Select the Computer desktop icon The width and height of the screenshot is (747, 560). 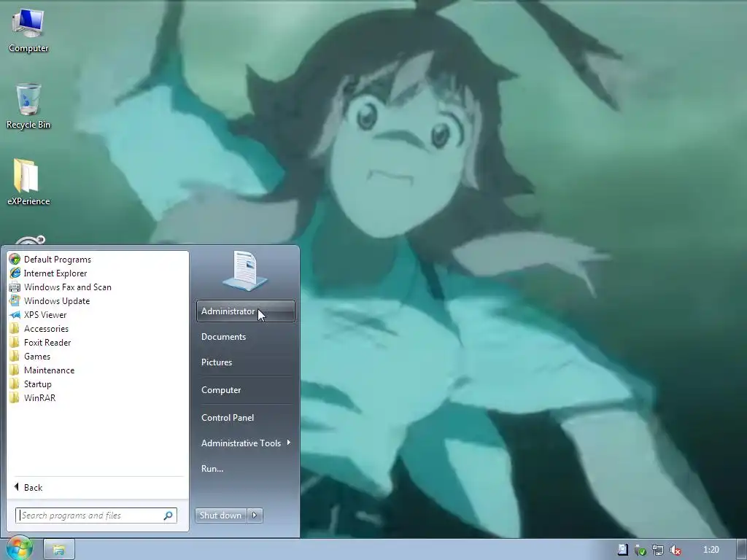tap(28, 31)
